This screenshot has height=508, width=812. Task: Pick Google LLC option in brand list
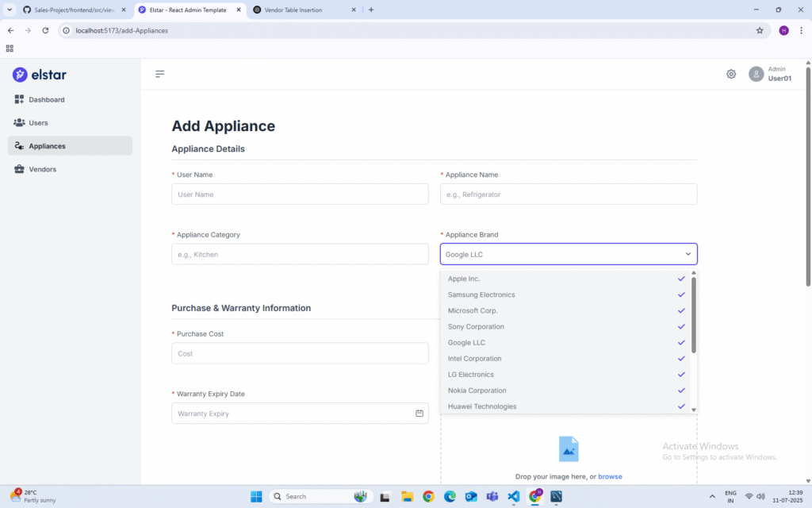pyautogui.click(x=565, y=343)
